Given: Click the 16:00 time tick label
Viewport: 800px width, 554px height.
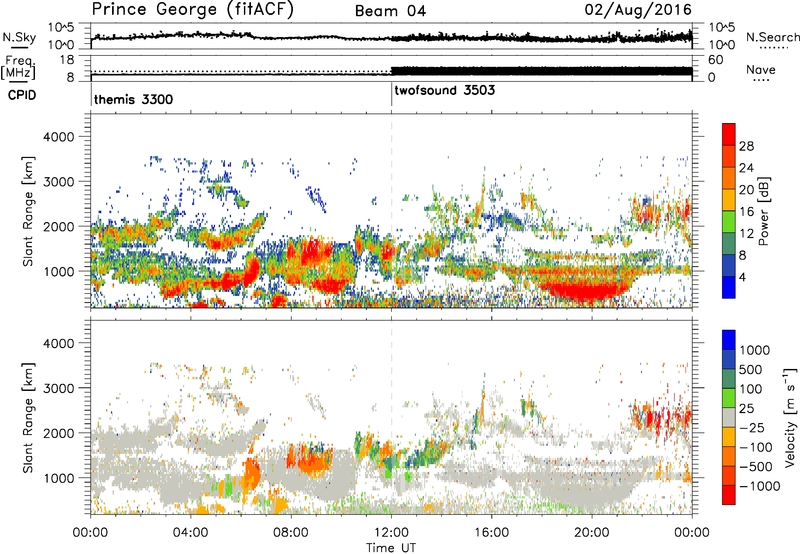Looking at the screenshot, I should click(492, 533).
